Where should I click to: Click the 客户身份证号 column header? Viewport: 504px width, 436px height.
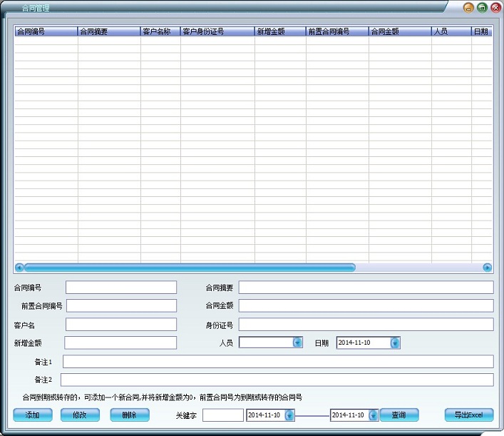[x=217, y=32]
